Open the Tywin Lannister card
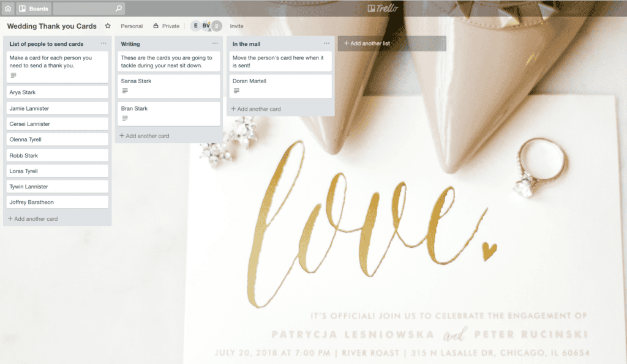Image resolution: width=627 pixels, height=364 pixels. (57, 187)
